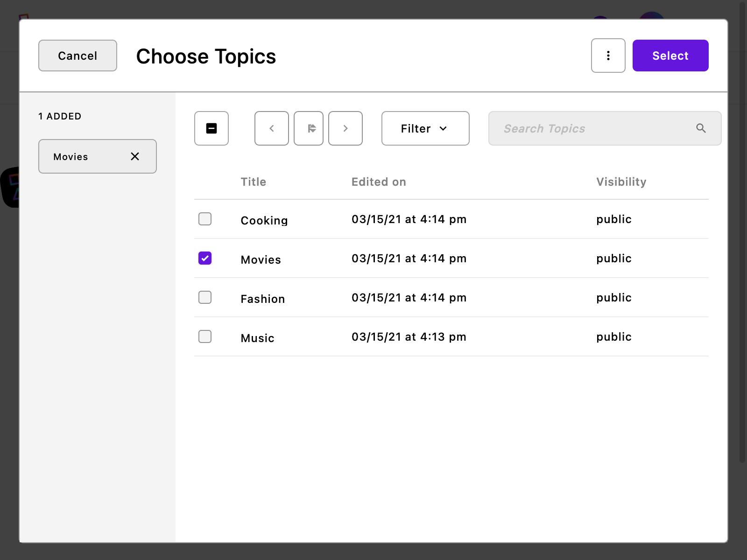
Task: Go to the previous page with the left arrow
Action: 271,128
